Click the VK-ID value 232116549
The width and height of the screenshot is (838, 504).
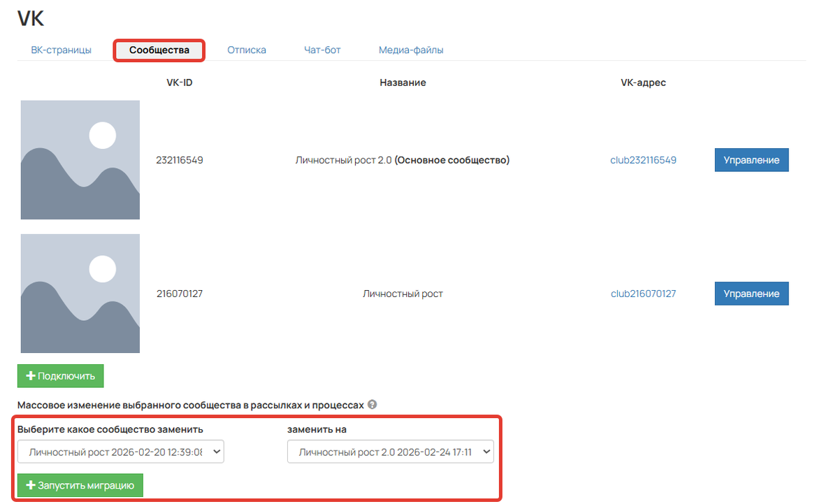click(x=180, y=160)
